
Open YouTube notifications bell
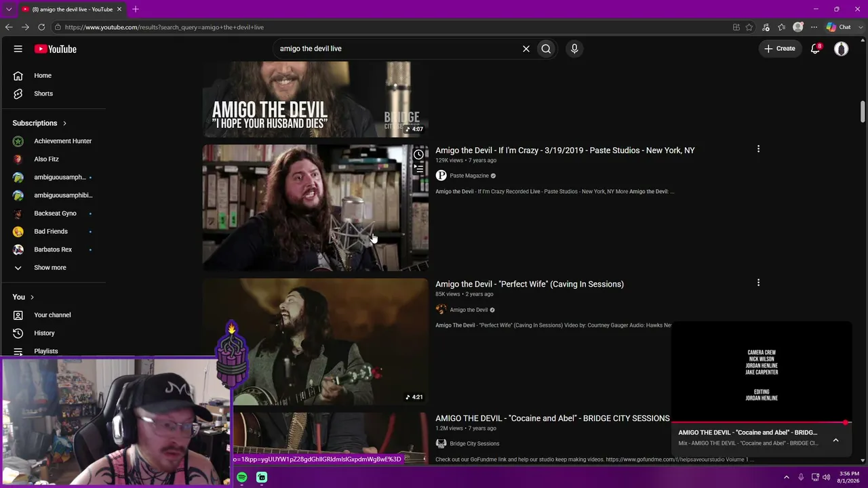(816, 49)
